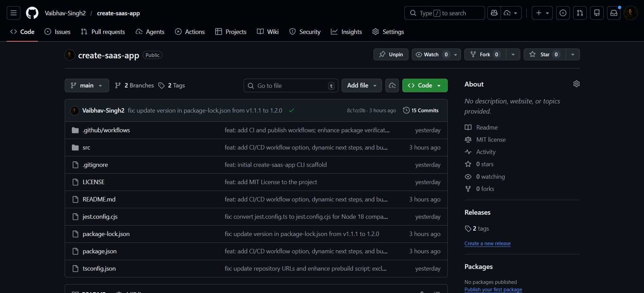Open the 15 Commits history link

pyautogui.click(x=421, y=111)
